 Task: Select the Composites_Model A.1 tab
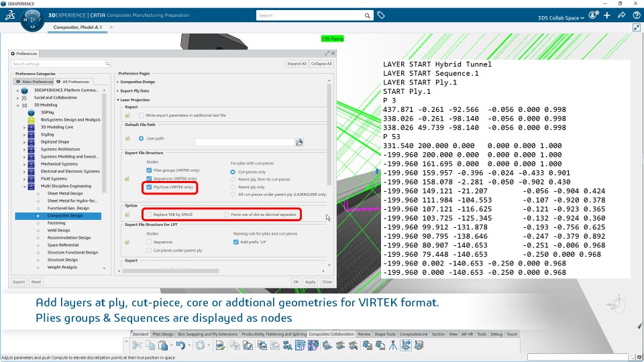pyautogui.click(x=78, y=27)
